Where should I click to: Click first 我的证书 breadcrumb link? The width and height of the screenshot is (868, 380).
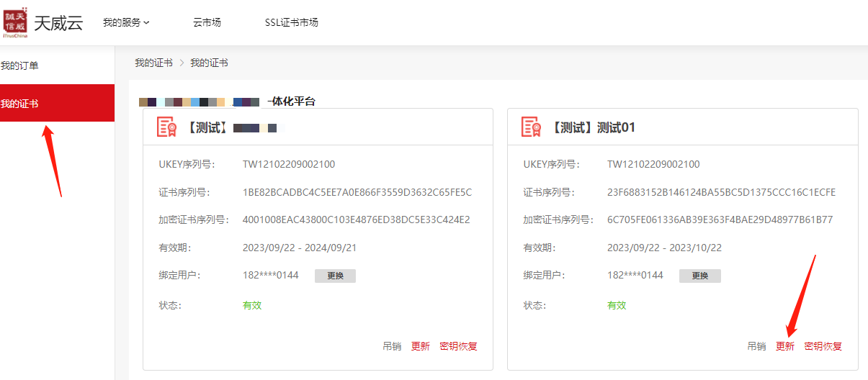[153, 63]
